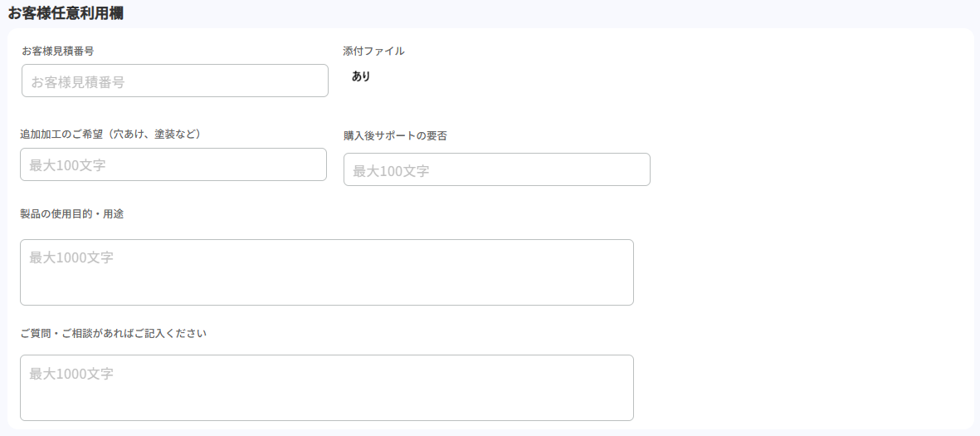Click the お客様見積番号 field label

pyautogui.click(x=57, y=51)
